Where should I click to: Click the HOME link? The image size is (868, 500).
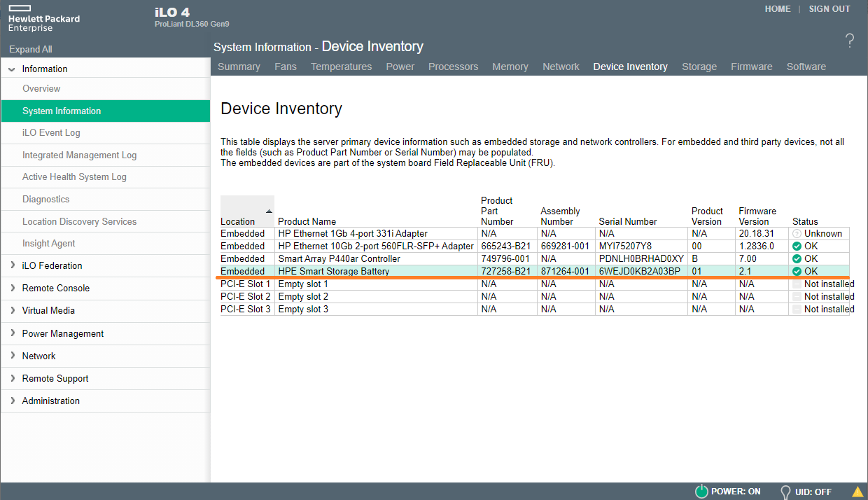click(778, 9)
